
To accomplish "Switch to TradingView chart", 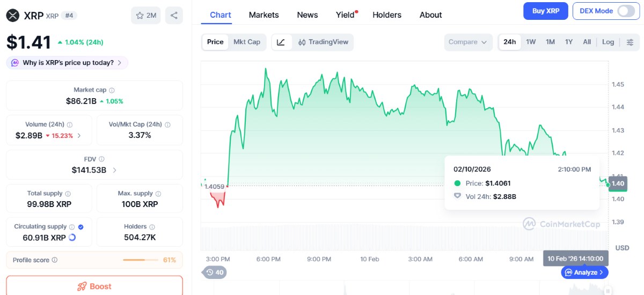I will pyautogui.click(x=323, y=42).
